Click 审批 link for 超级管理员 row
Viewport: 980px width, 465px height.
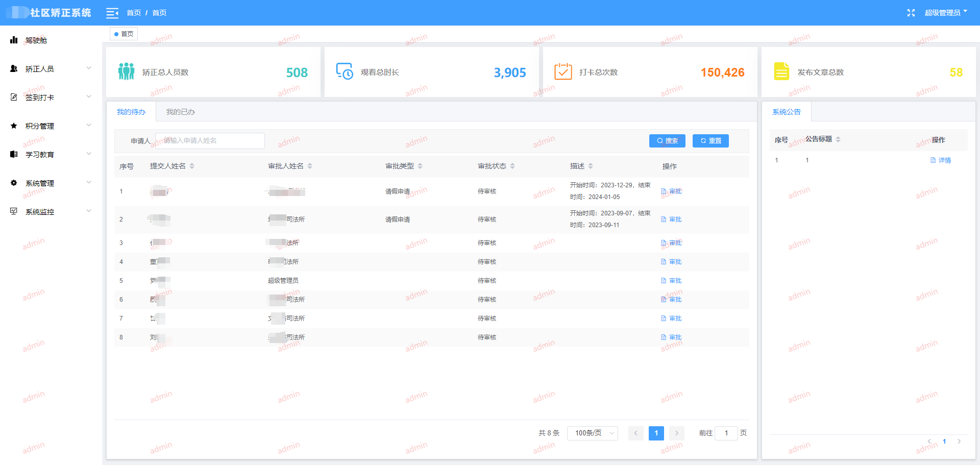671,281
